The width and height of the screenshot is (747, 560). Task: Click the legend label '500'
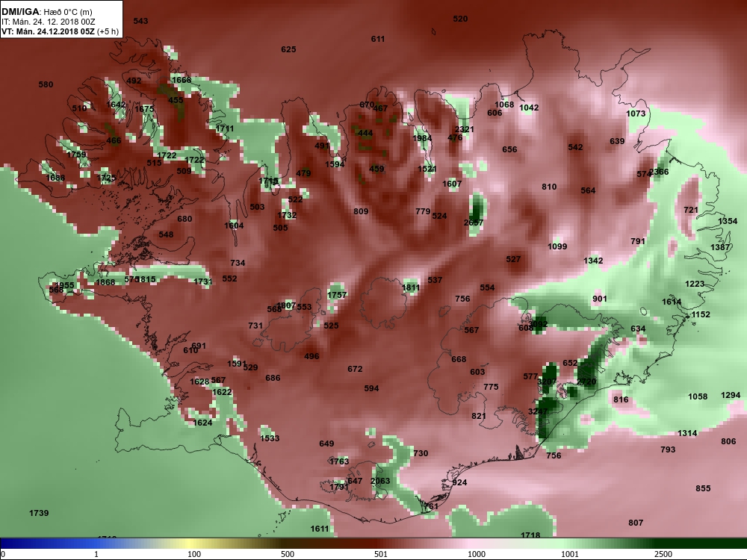tap(288, 554)
